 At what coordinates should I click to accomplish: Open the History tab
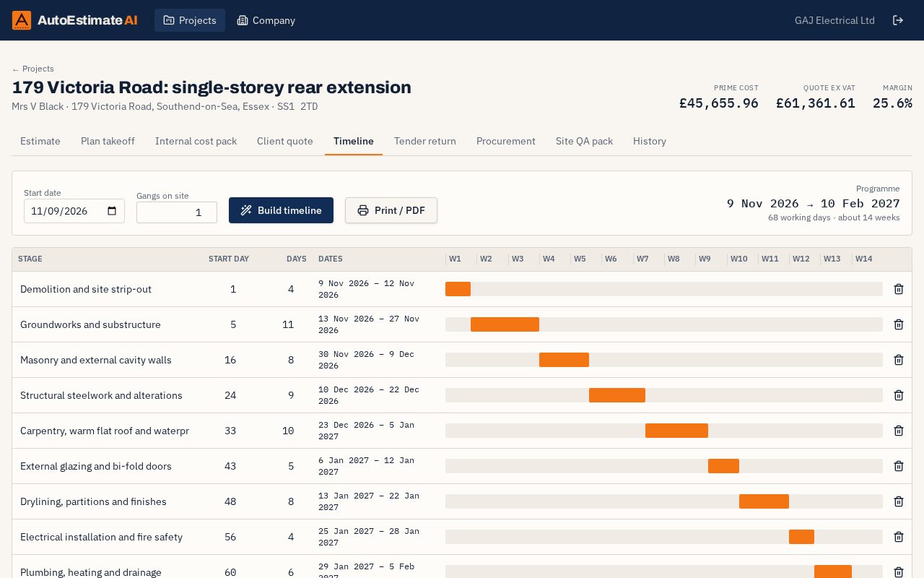coord(650,141)
